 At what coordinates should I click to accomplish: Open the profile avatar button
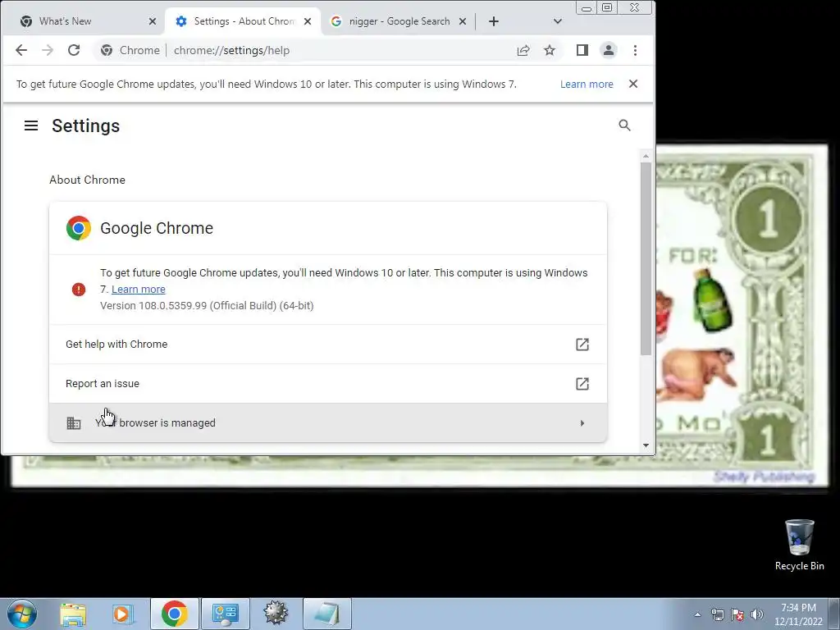click(x=609, y=50)
